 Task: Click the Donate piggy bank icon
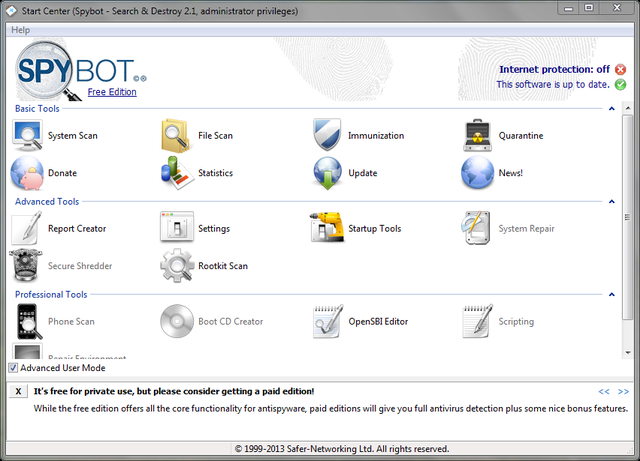(x=27, y=173)
